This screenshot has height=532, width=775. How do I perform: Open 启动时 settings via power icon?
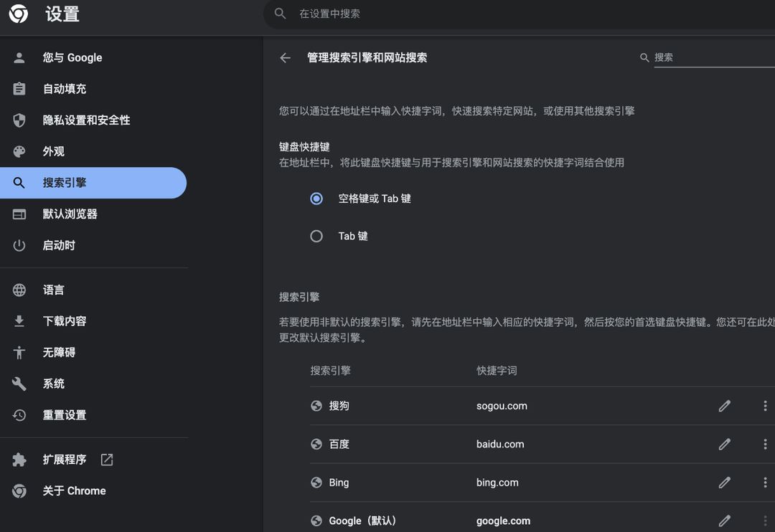pos(18,245)
